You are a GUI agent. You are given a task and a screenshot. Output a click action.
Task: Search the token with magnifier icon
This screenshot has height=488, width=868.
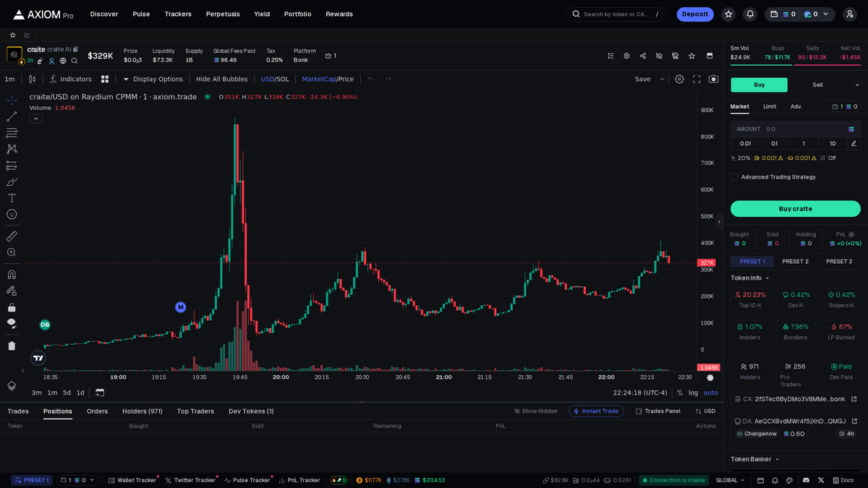pyautogui.click(x=75, y=61)
